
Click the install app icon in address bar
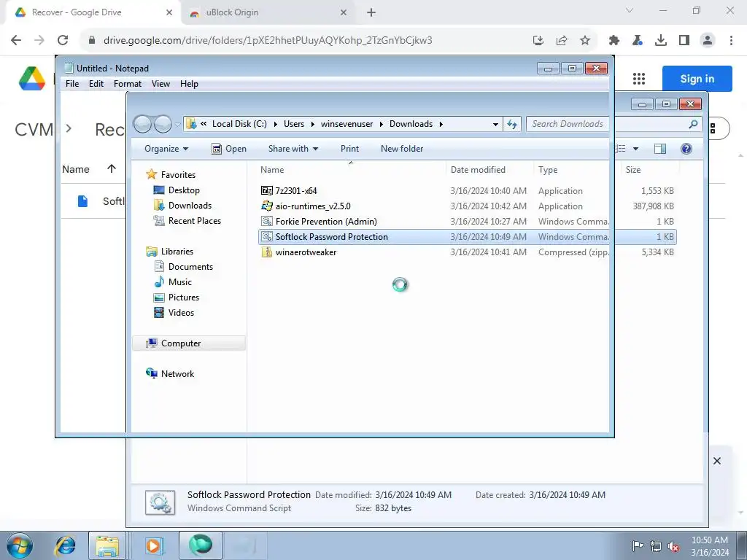point(538,41)
